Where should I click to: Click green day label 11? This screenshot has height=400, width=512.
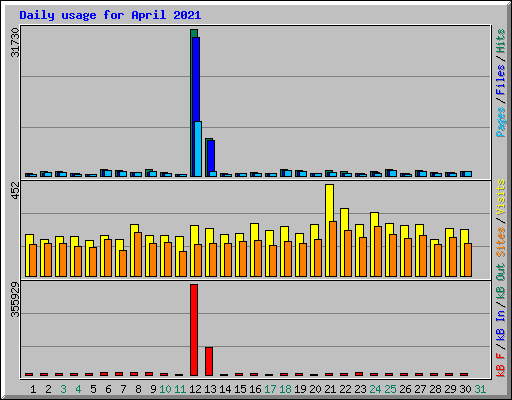coord(180,389)
